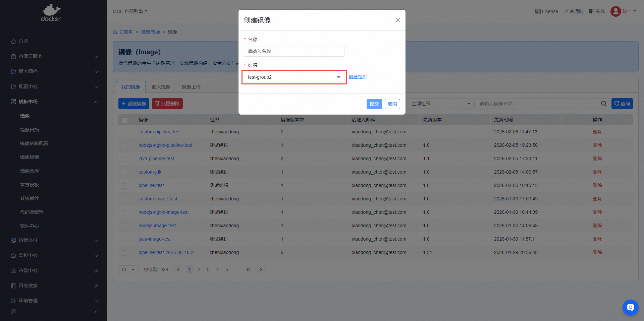Click the 名称 name input field
The width and height of the screenshot is (644, 321).
pos(294,51)
